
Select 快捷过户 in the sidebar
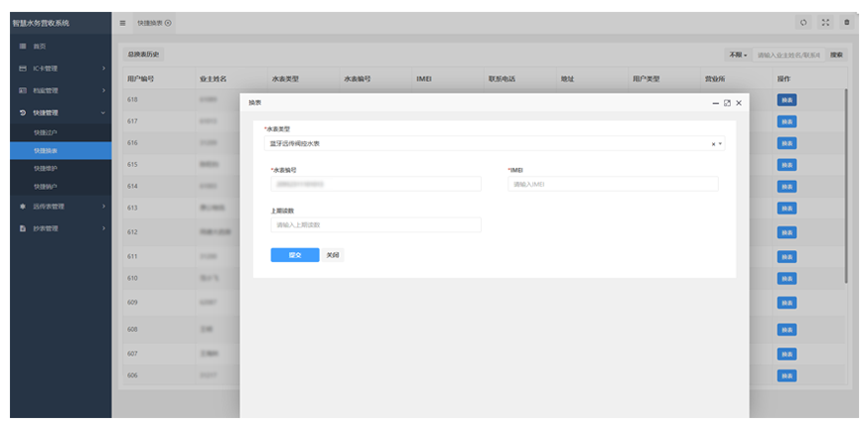tap(45, 131)
